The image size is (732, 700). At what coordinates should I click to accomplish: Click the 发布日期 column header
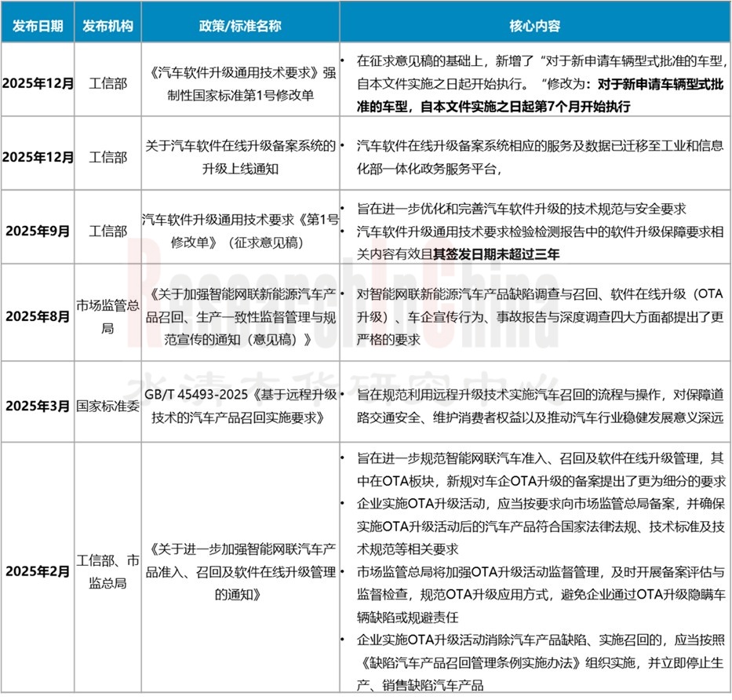37,24
